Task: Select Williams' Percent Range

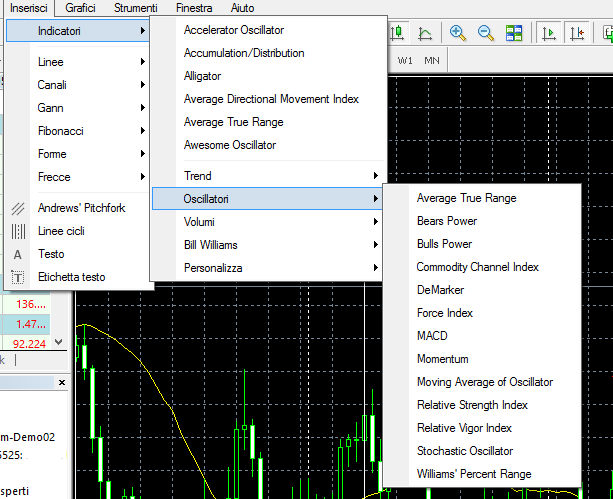Action: [474, 474]
